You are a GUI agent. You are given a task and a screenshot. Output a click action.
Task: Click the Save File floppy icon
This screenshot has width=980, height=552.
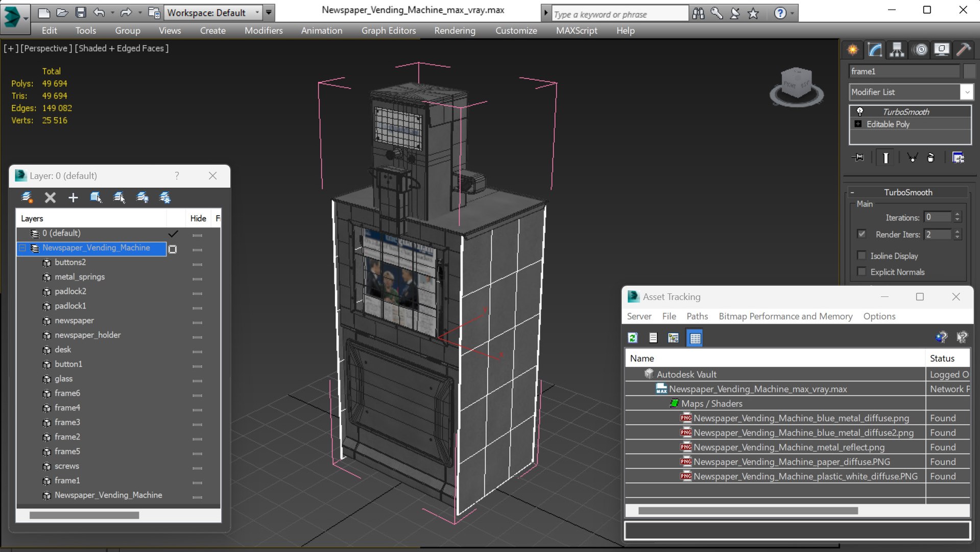(81, 13)
